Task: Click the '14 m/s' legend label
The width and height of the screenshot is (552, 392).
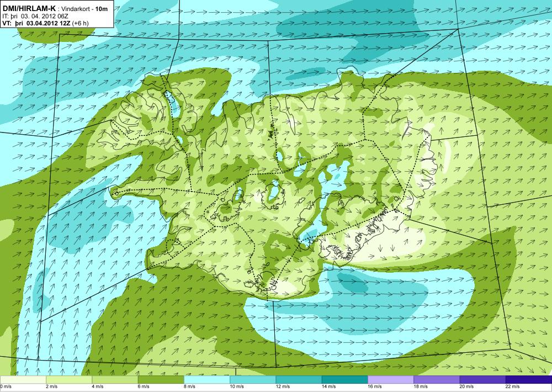Action: pos(329,386)
